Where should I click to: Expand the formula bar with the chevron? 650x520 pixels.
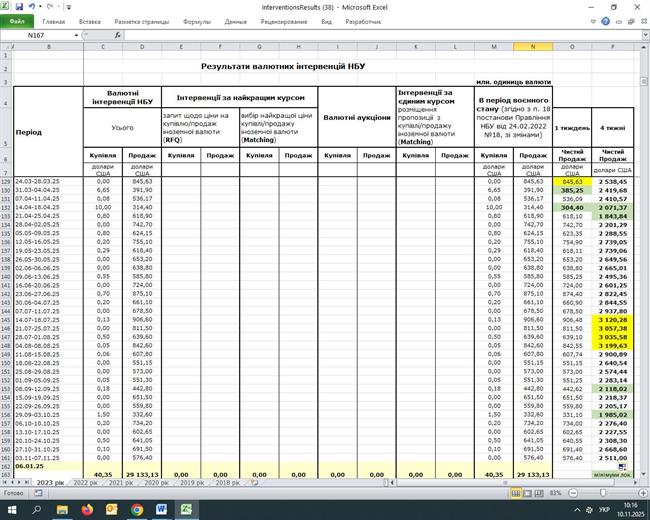[643, 35]
